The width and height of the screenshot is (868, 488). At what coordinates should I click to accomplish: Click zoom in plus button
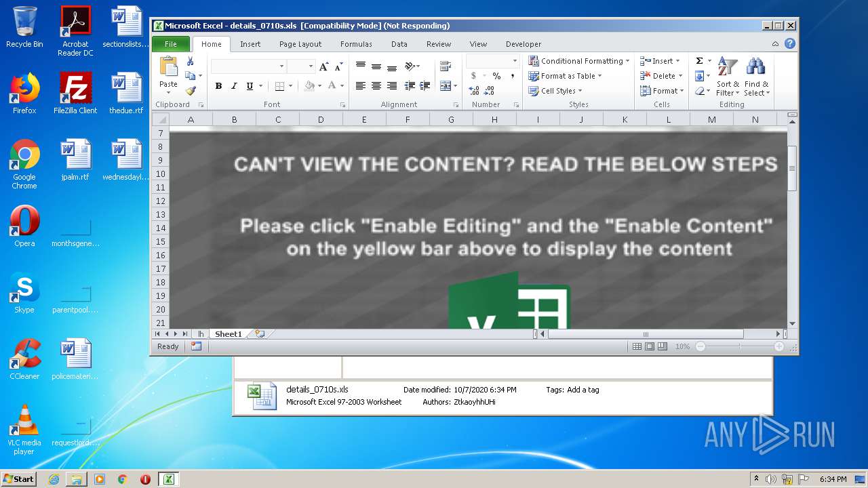pyautogui.click(x=779, y=346)
